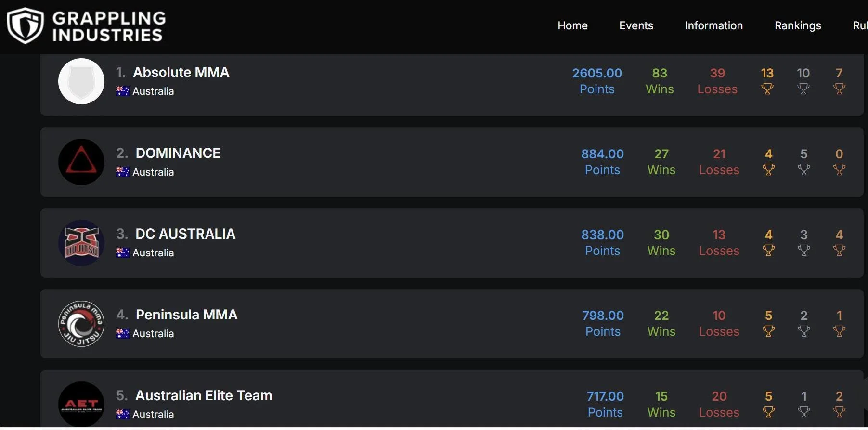Click DOMINANCE silver trophy icon

pos(804,170)
